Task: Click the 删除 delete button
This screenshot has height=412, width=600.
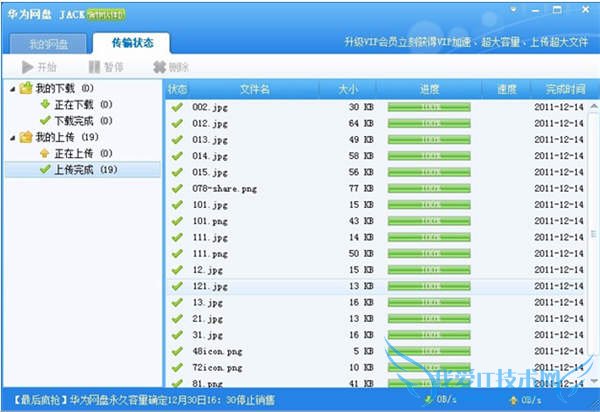Action: 171,67
